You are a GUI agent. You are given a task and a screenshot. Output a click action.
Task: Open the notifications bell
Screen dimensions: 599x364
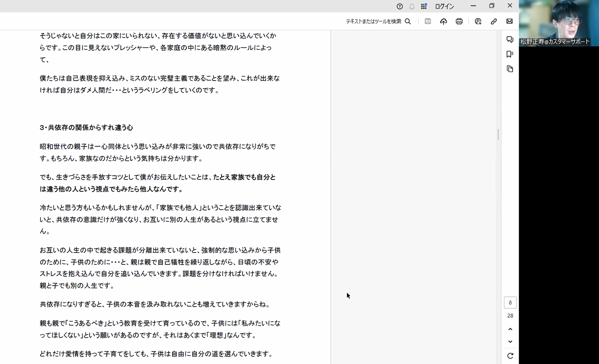(x=412, y=6)
